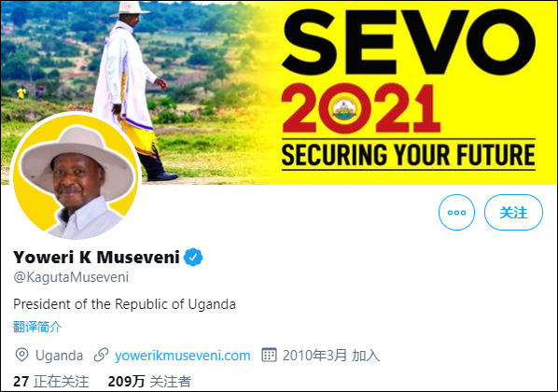Click the blue verified badge

click(193, 257)
